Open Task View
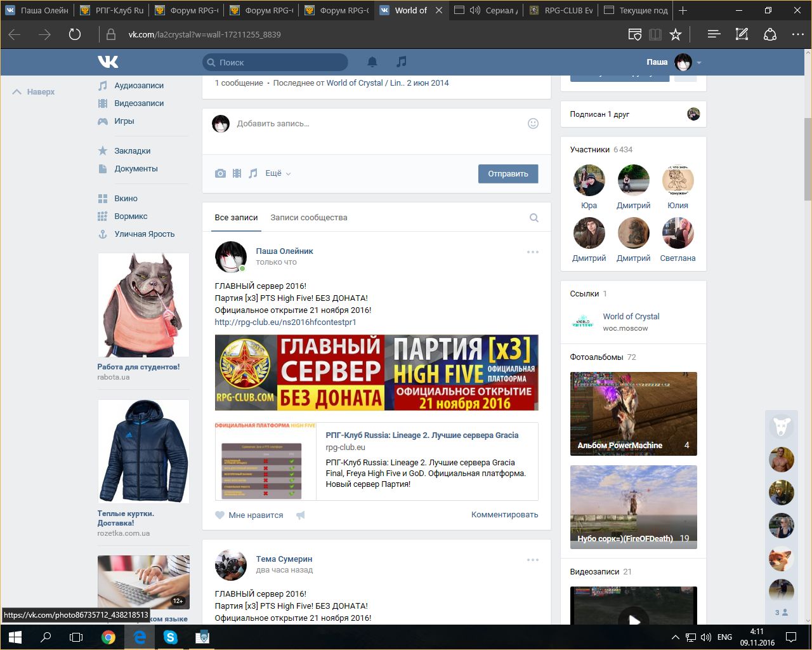 coord(76,637)
